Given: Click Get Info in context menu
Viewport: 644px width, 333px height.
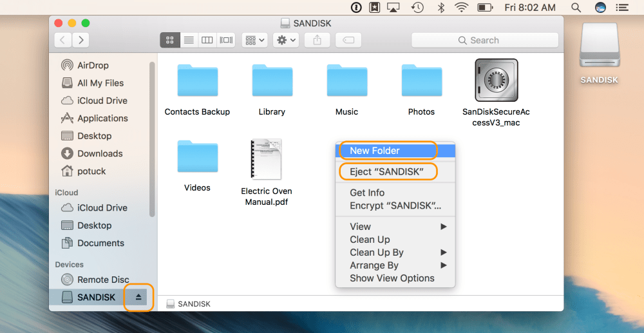Looking at the screenshot, I should pyautogui.click(x=367, y=193).
